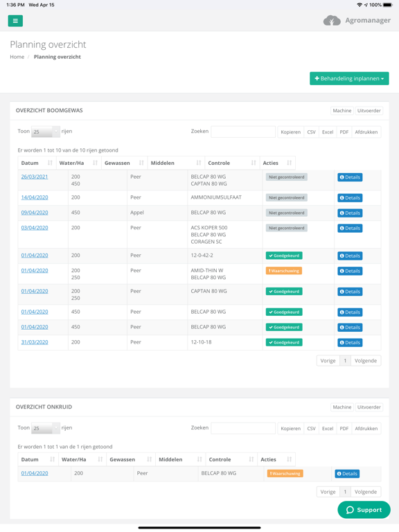Go to Vorige page in Boomgewas
399x532 pixels.
pyautogui.click(x=328, y=361)
